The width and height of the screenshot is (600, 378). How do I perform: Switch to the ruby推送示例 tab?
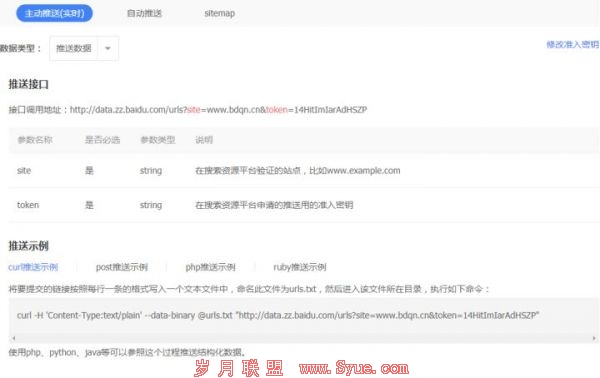coord(300,267)
